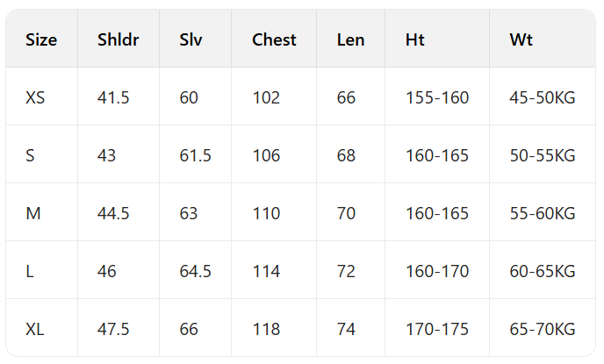Select the Len column header
Viewport: 604px width, 364px height.
pos(350,39)
